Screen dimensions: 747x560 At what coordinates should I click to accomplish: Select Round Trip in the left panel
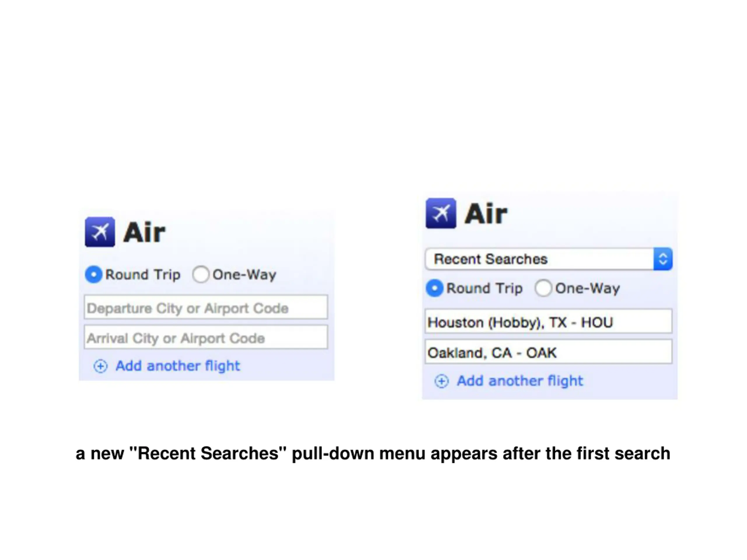click(x=94, y=274)
